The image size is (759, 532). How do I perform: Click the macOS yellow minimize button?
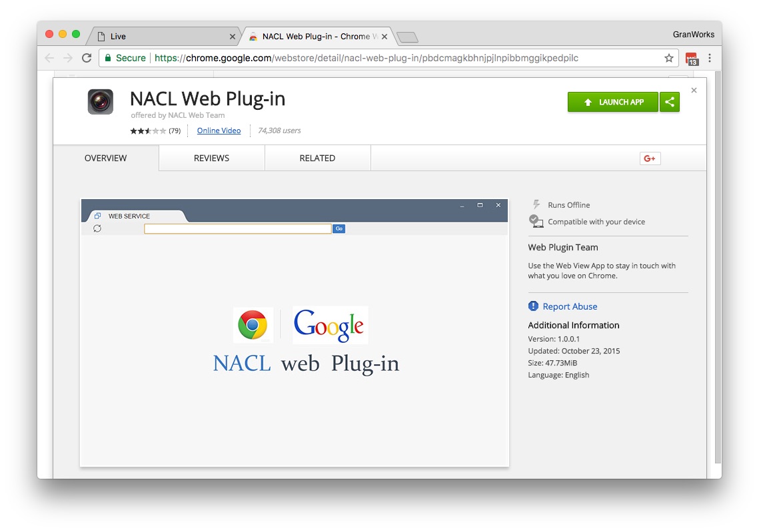[x=63, y=34]
